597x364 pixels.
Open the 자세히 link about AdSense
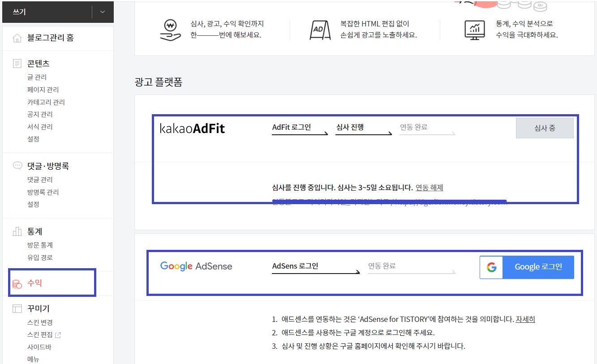525,319
